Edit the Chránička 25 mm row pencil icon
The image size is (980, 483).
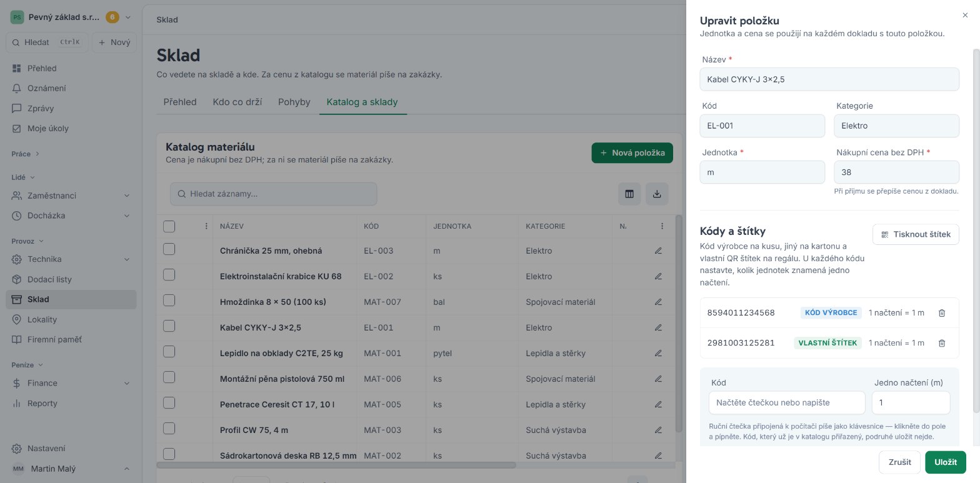click(x=657, y=251)
